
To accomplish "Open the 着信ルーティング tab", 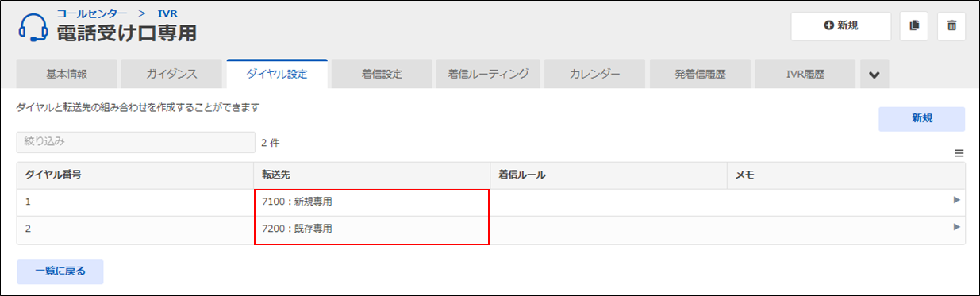I will click(x=488, y=75).
